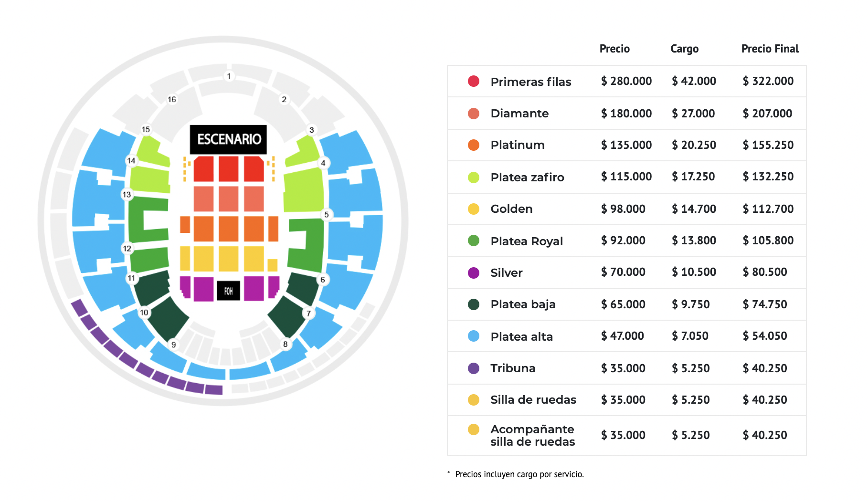Select section 9 marker near bottom
This screenshot has height=502, width=868.
[174, 345]
